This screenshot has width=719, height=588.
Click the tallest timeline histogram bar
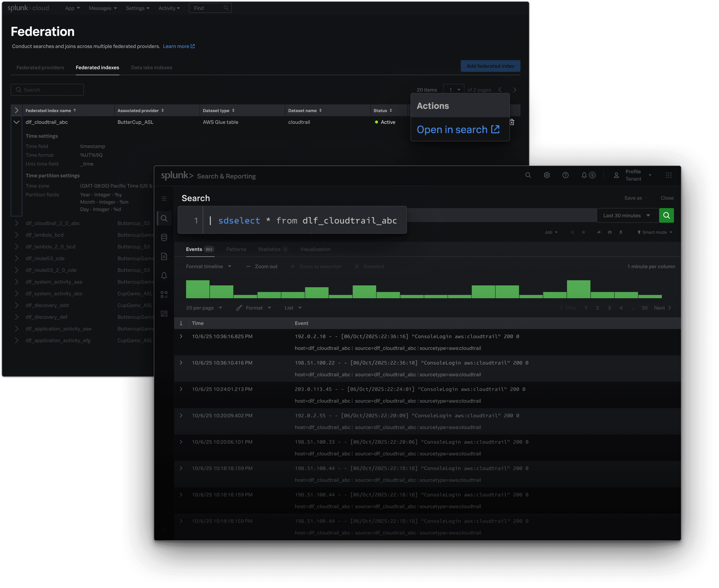[579, 289]
